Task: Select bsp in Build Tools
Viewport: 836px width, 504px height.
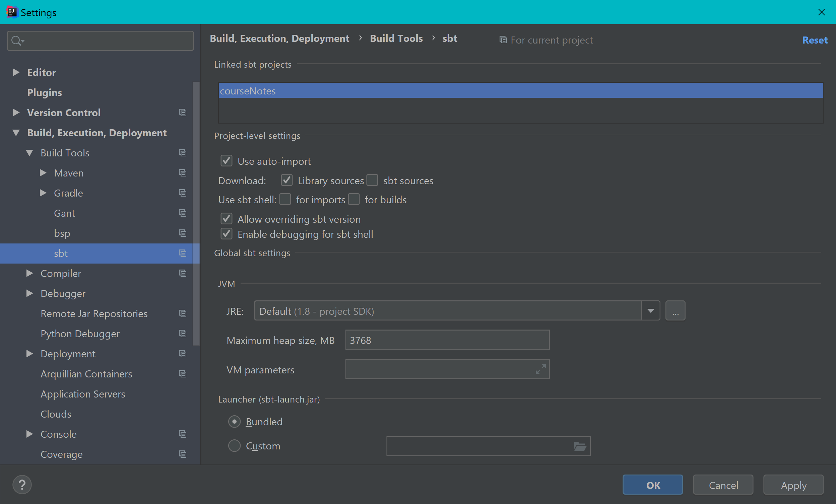Action: tap(62, 233)
